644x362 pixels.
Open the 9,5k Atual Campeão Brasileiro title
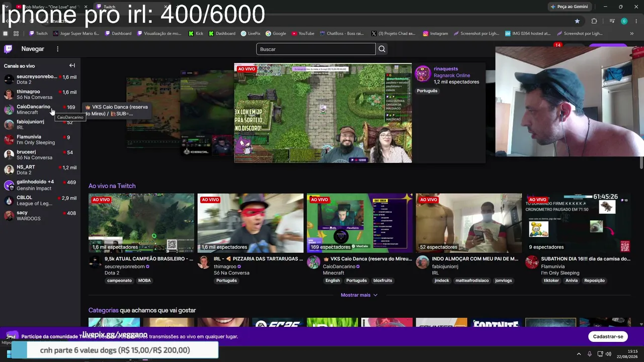point(148,259)
